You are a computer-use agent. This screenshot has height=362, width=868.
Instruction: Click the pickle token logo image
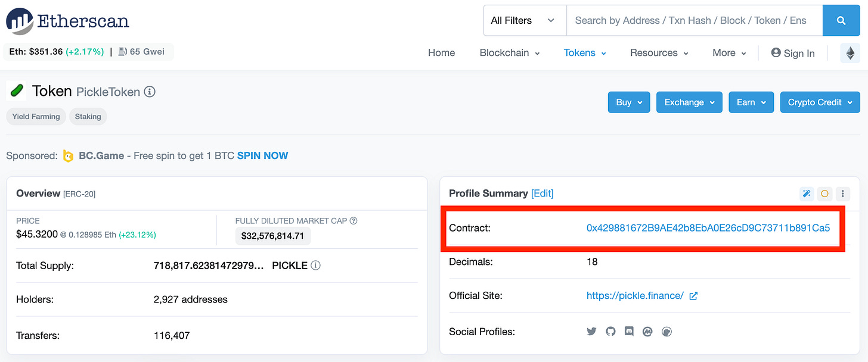[16, 91]
